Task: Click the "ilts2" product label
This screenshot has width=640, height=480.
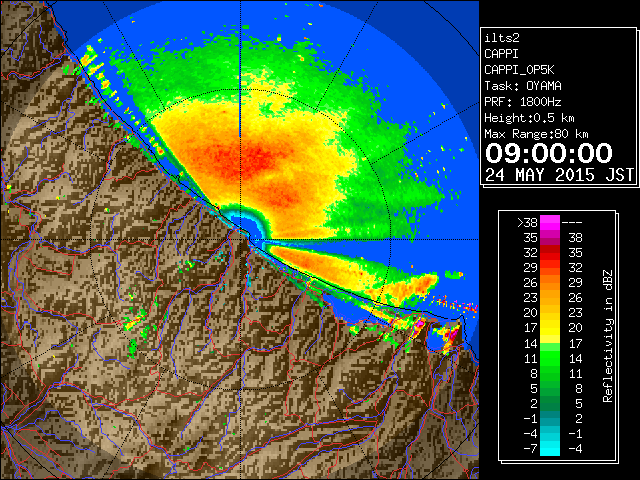Action: (502, 38)
